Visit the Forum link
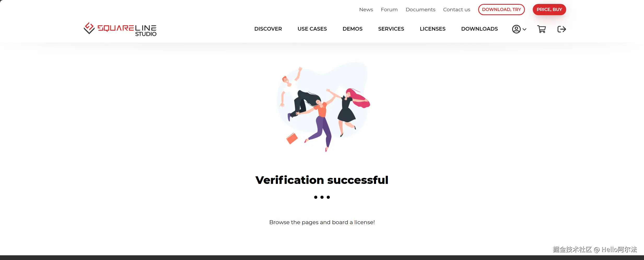Viewport: 644px width, 260px height. pos(389,10)
